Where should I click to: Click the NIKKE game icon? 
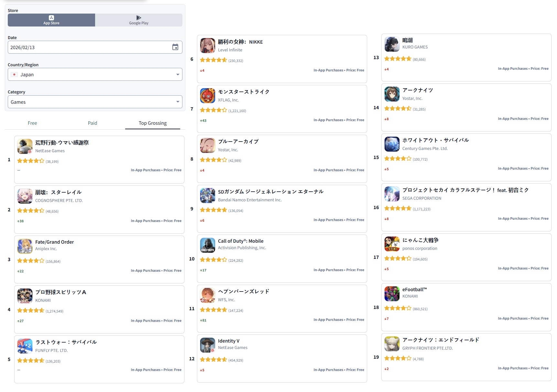[208, 46]
